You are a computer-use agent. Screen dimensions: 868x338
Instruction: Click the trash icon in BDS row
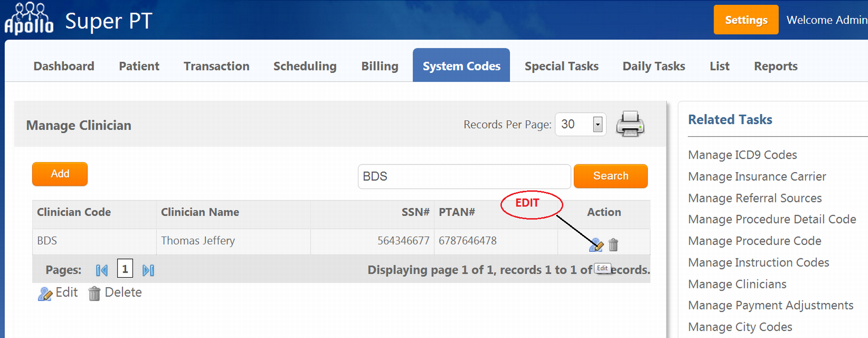[613, 245]
